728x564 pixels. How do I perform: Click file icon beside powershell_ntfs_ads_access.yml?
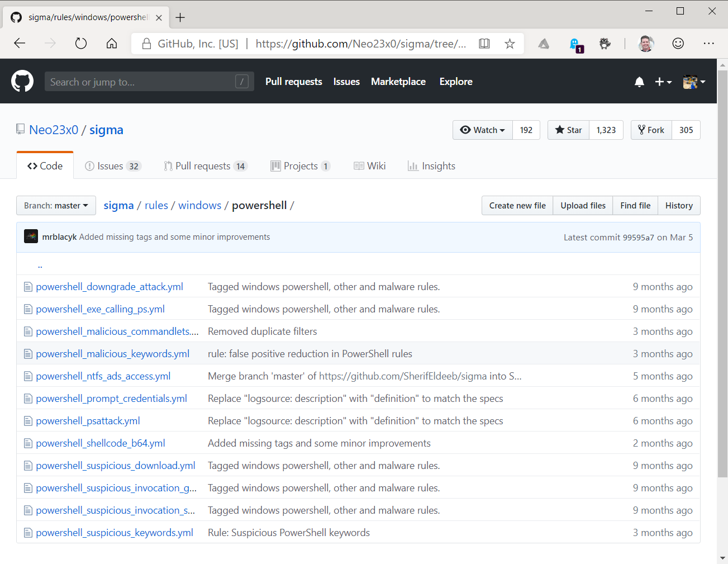[28, 376]
